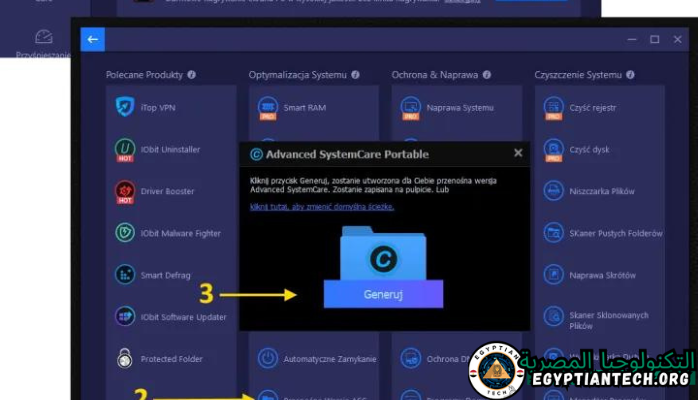The height and width of the screenshot is (400, 698).
Task: Select the Czyść rejestr label
Action: (593, 108)
